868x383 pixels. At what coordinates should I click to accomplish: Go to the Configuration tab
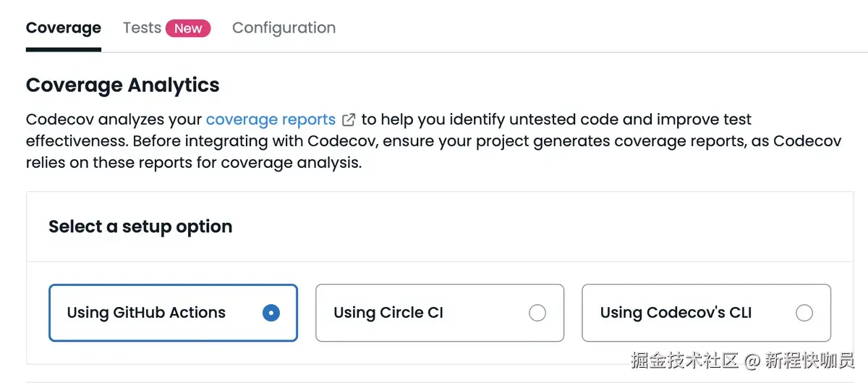284,28
